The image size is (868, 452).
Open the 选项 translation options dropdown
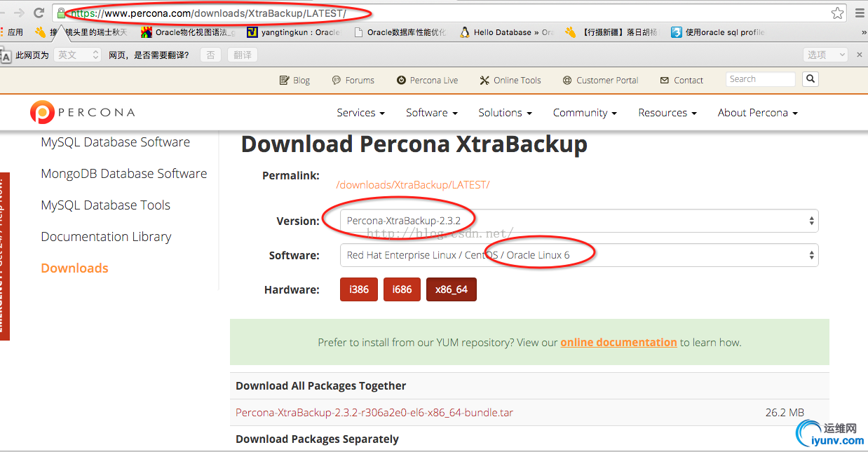[824, 55]
